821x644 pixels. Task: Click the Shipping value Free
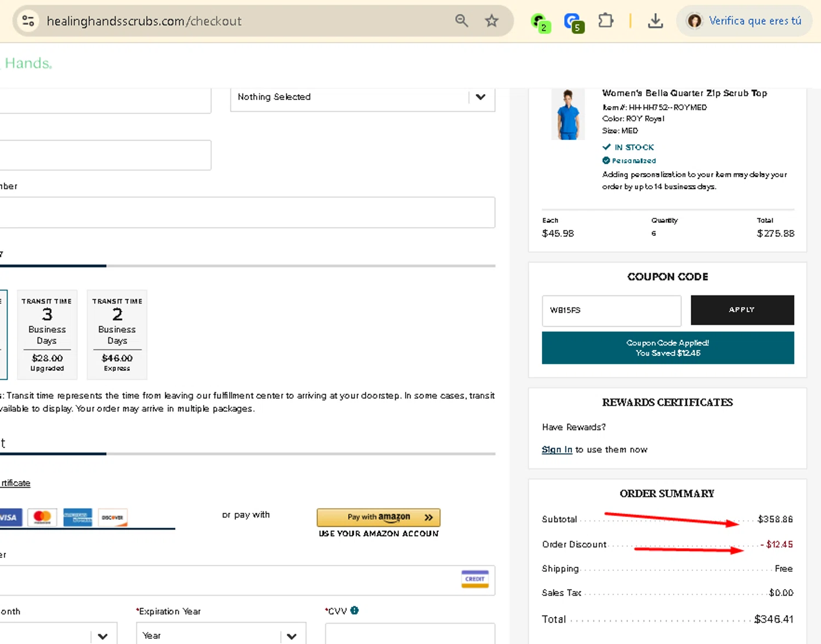[x=784, y=569]
